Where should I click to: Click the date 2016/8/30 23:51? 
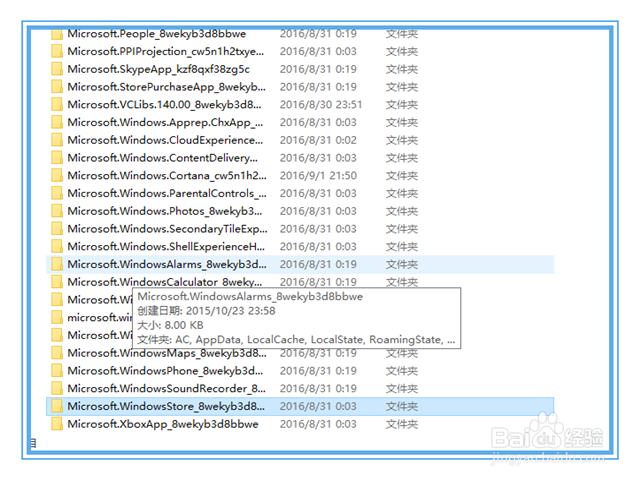(321, 104)
